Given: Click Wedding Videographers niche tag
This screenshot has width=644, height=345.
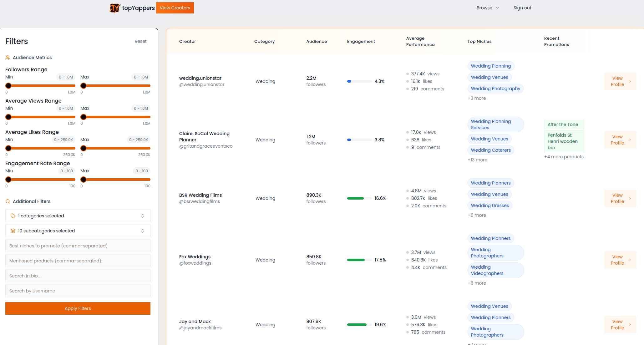Looking at the screenshot, I should tap(496, 270).
